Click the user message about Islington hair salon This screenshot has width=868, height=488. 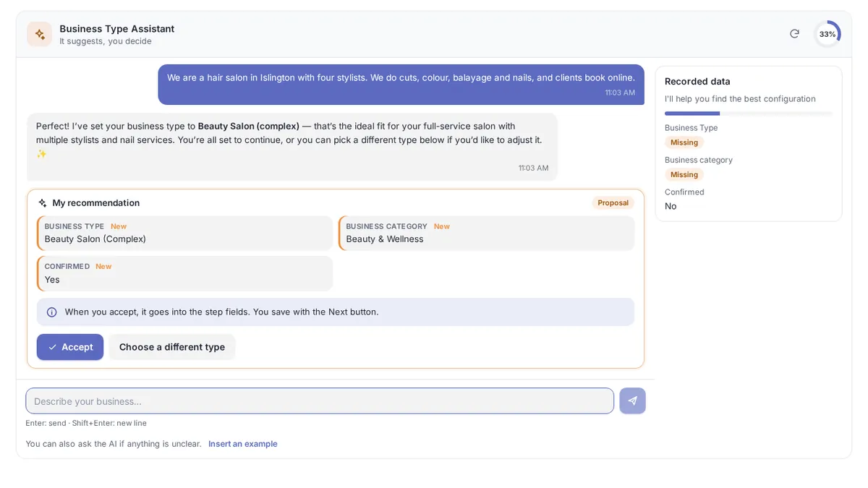click(x=401, y=85)
